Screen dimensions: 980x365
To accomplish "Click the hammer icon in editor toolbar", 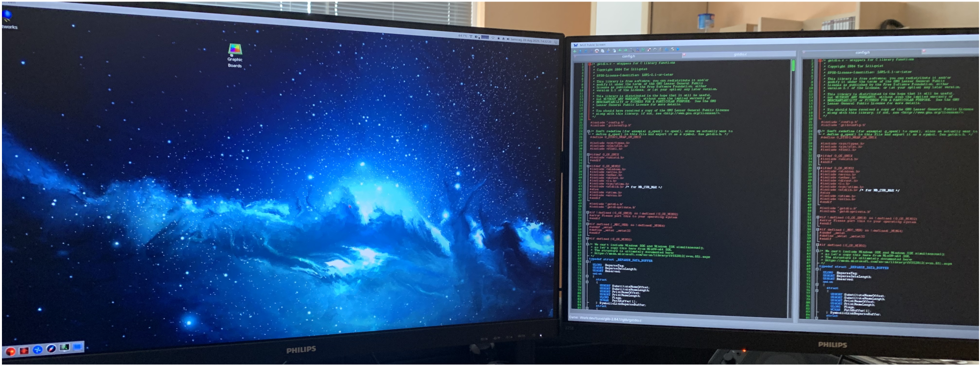I will tap(672, 49).
